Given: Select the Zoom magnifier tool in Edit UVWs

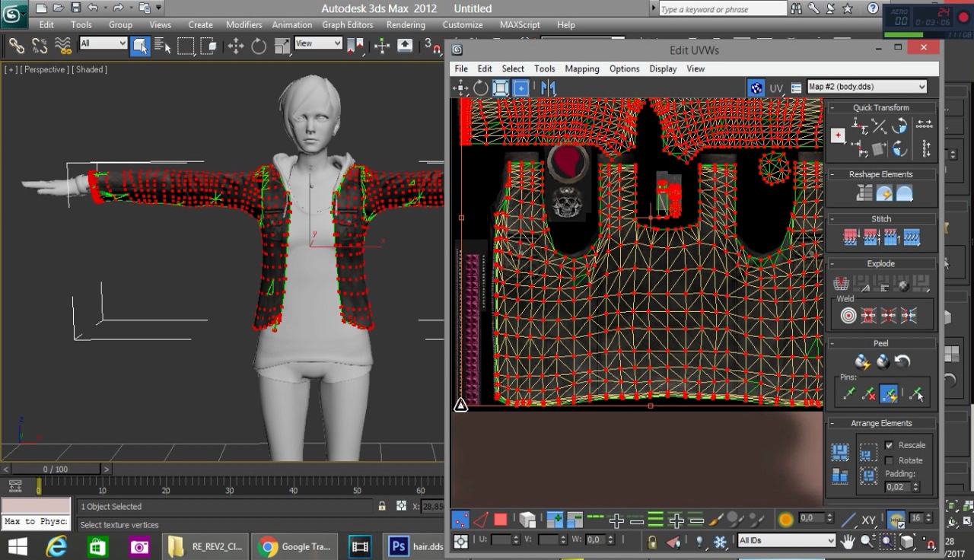Looking at the screenshot, I should pyautogui.click(x=867, y=541).
